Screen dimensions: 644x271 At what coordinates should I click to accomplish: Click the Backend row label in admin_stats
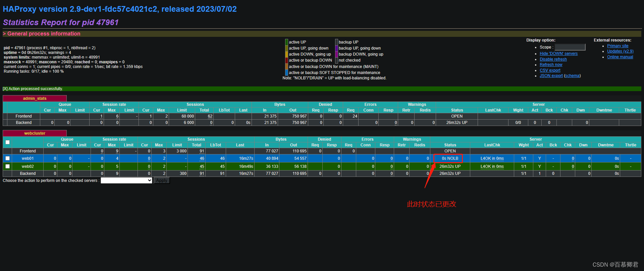[x=24, y=123]
